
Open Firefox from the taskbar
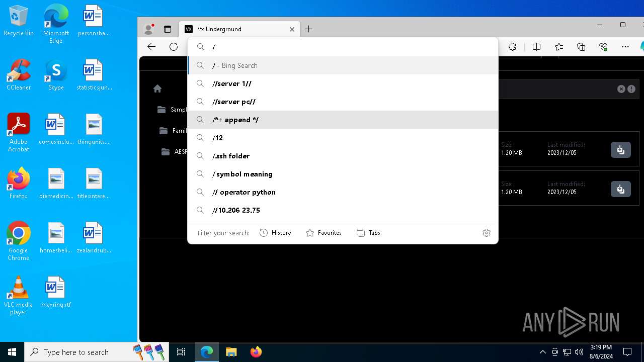point(256,352)
